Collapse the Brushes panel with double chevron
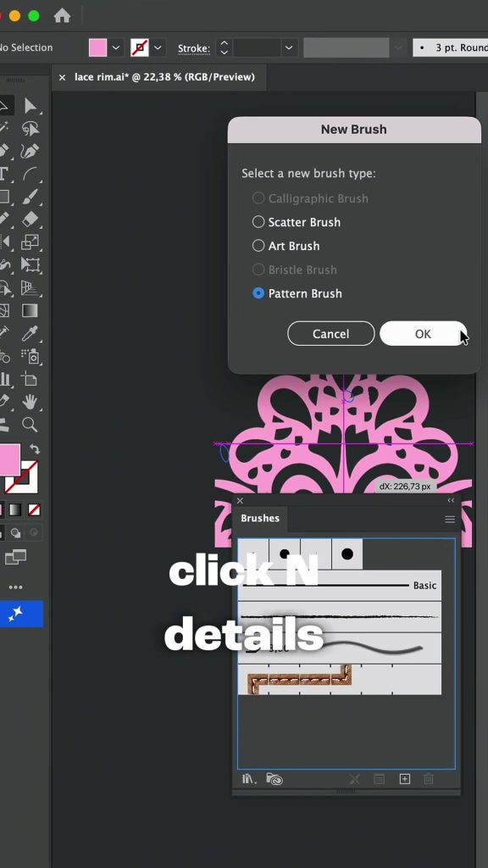Viewport: 488px width, 868px height. [451, 500]
